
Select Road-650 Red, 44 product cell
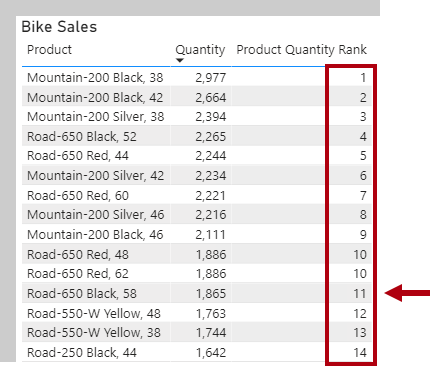(78, 156)
